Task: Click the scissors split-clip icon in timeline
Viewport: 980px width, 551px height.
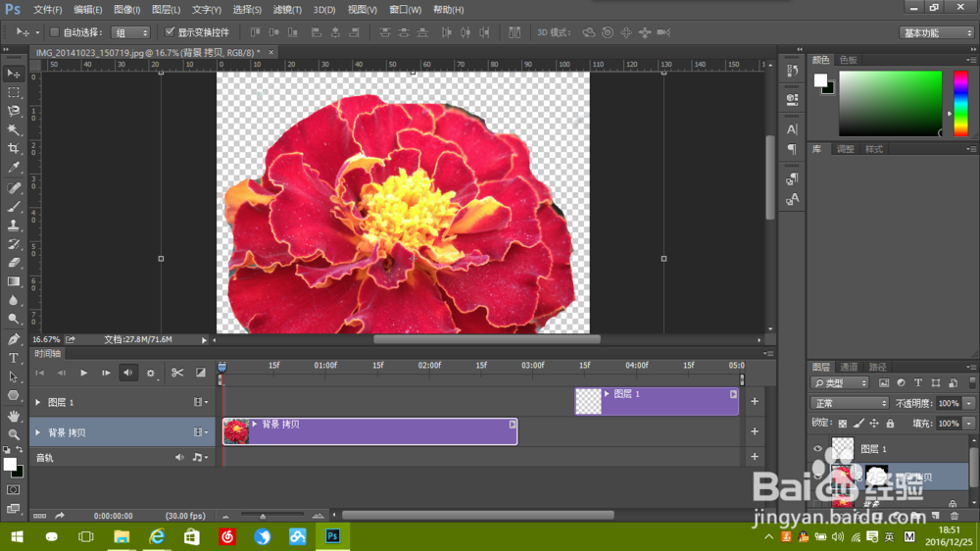Action: [177, 373]
